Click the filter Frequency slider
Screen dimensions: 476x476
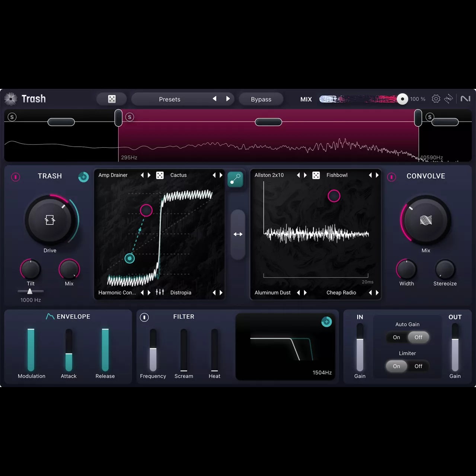(x=153, y=350)
